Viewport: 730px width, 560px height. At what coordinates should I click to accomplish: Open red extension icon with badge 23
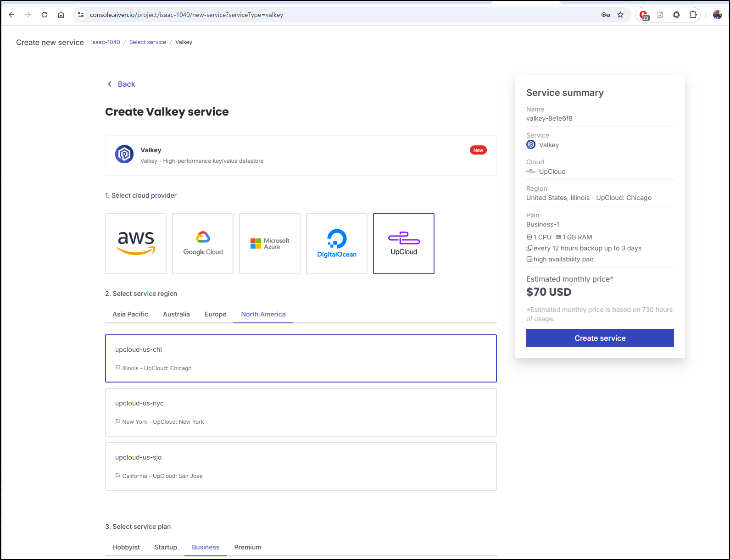click(x=644, y=15)
